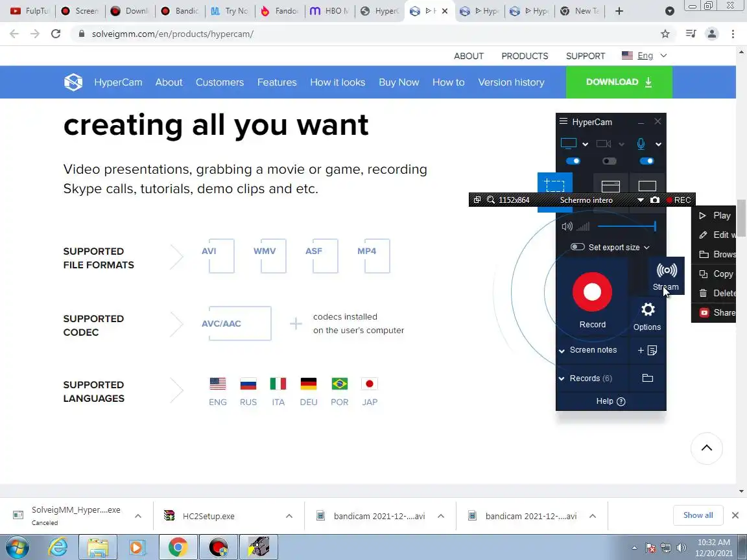
Task: Open the Set export size dropdown chevron
Action: click(646, 247)
